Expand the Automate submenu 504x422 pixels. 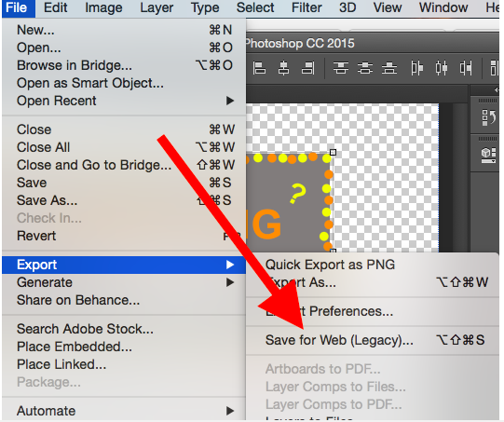124,411
